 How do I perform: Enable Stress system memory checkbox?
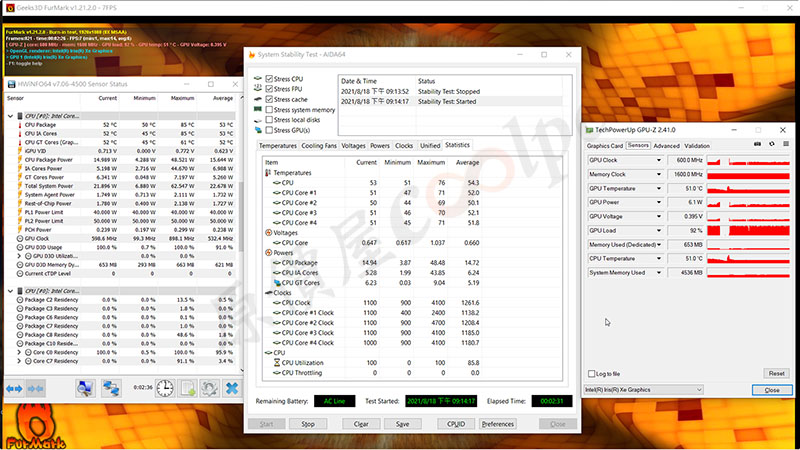click(x=269, y=110)
